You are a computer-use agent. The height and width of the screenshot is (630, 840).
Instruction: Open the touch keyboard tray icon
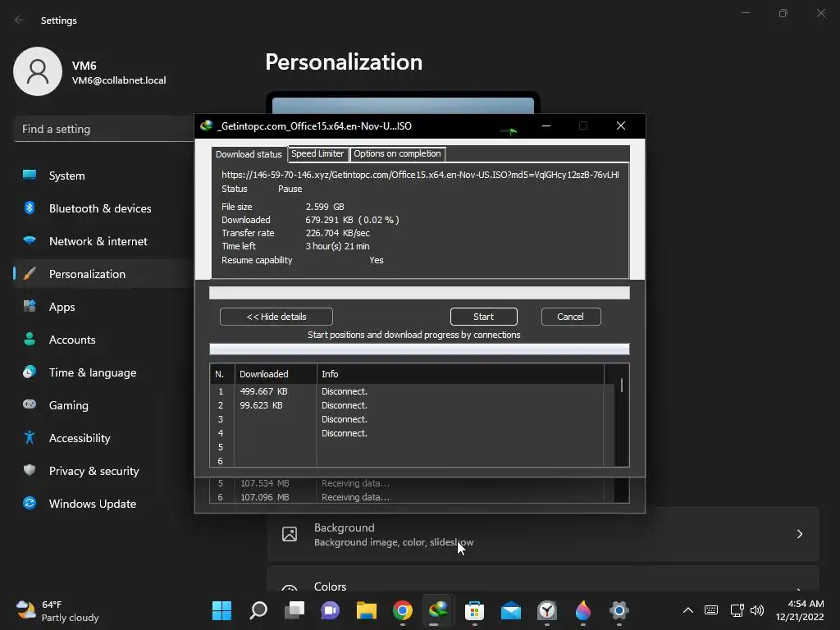click(x=711, y=610)
